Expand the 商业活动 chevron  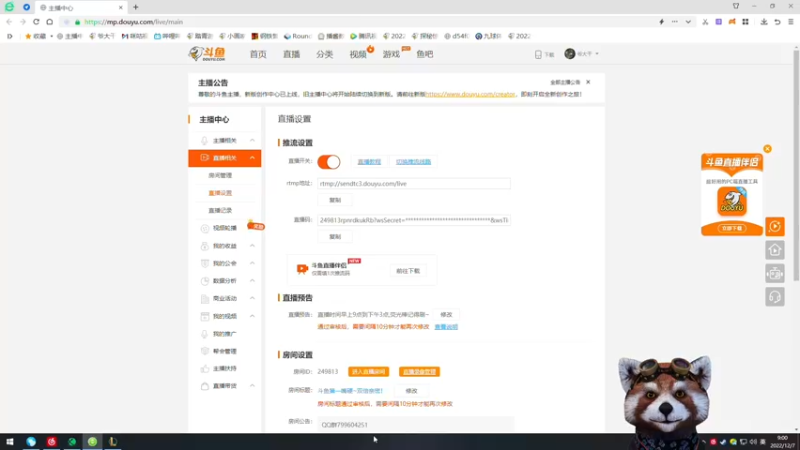point(252,298)
